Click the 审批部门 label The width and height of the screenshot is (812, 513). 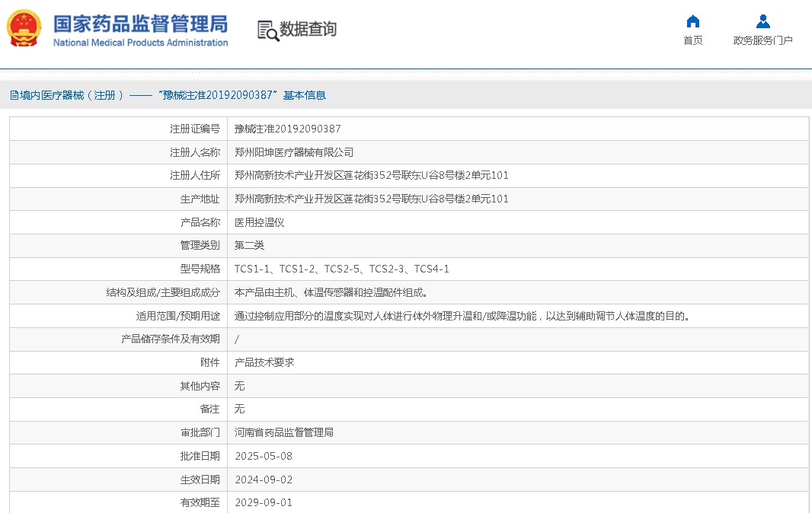click(200, 433)
